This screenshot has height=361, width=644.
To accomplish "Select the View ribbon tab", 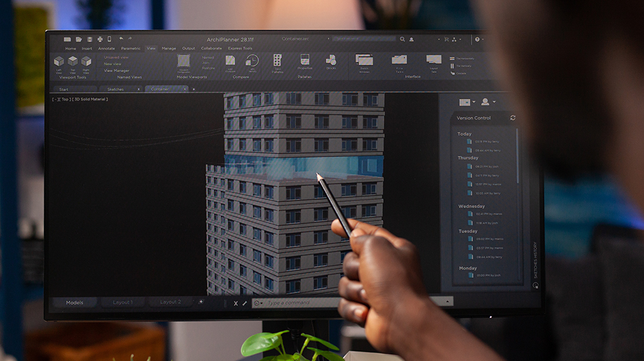I will 151,48.
